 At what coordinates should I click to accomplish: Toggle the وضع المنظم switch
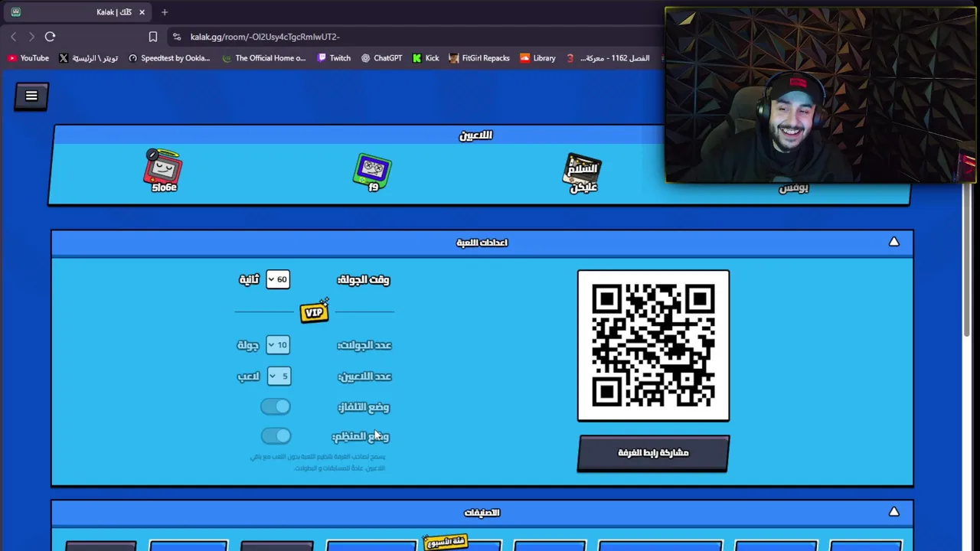coord(276,435)
